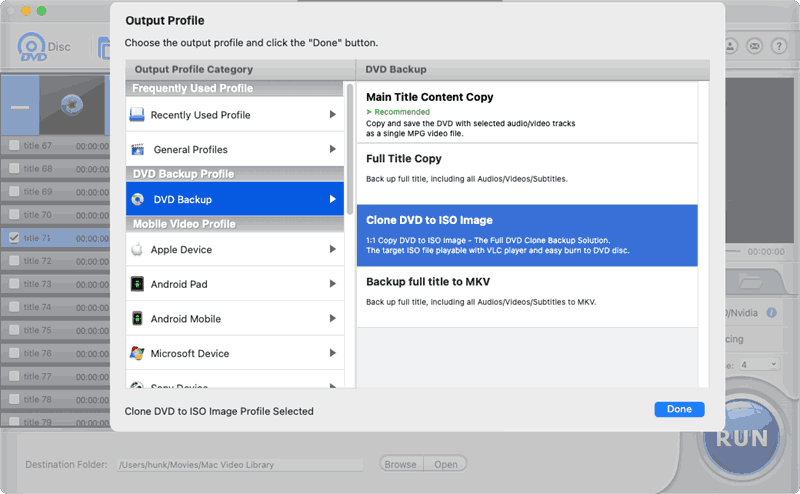Choose Full Title Copy profile

(x=527, y=174)
